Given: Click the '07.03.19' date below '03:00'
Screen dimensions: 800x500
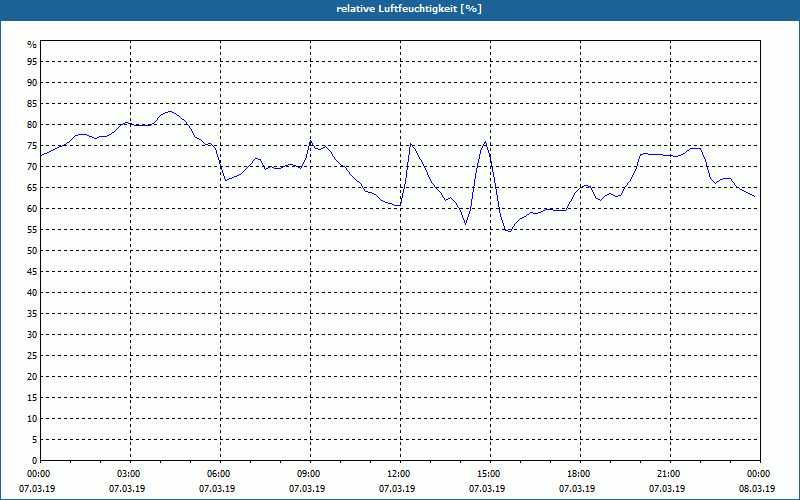Looking at the screenshot, I should coord(127,489).
